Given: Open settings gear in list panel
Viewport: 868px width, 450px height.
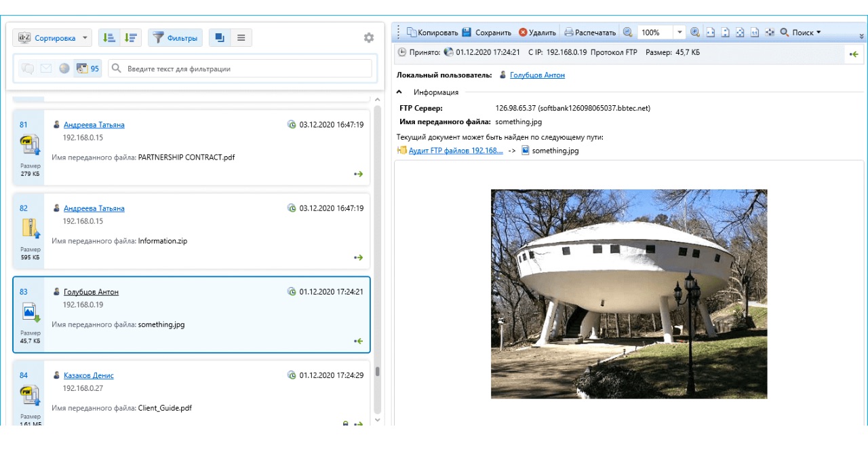Looking at the screenshot, I should pyautogui.click(x=369, y=38).
